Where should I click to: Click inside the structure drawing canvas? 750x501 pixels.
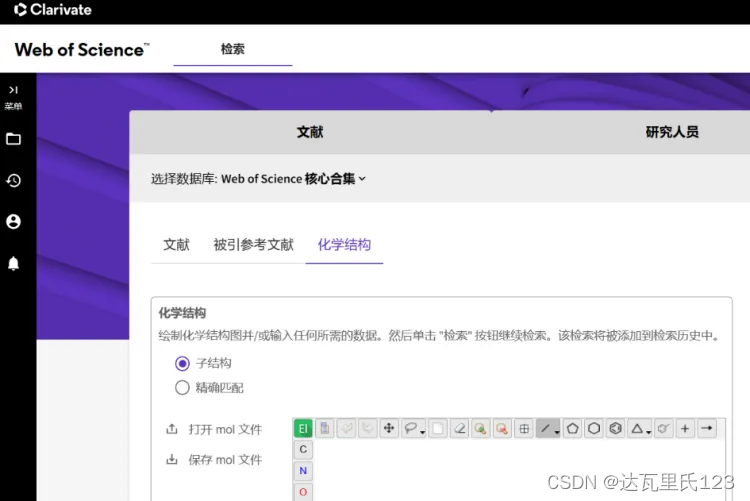[x=519, y=470]
